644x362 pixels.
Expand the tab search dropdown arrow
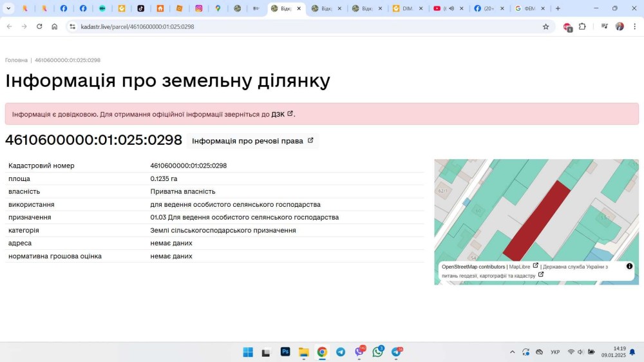pyautogui.click(x=8, y=8)
